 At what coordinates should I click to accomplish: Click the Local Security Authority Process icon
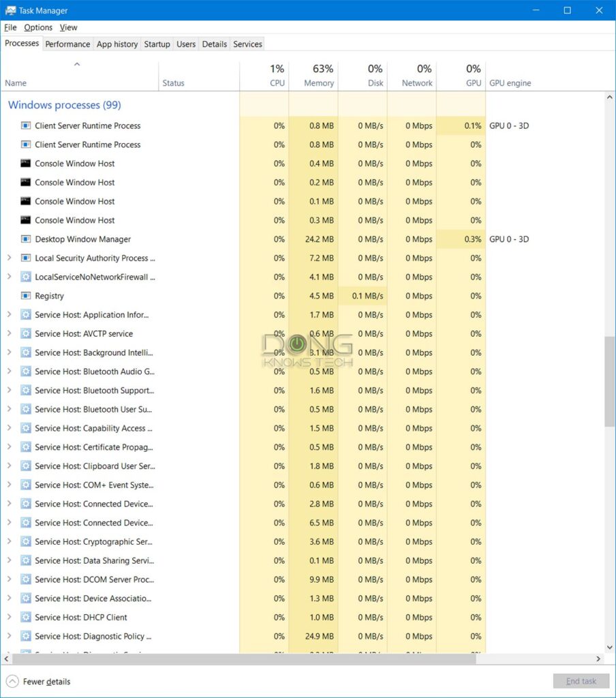26,258
